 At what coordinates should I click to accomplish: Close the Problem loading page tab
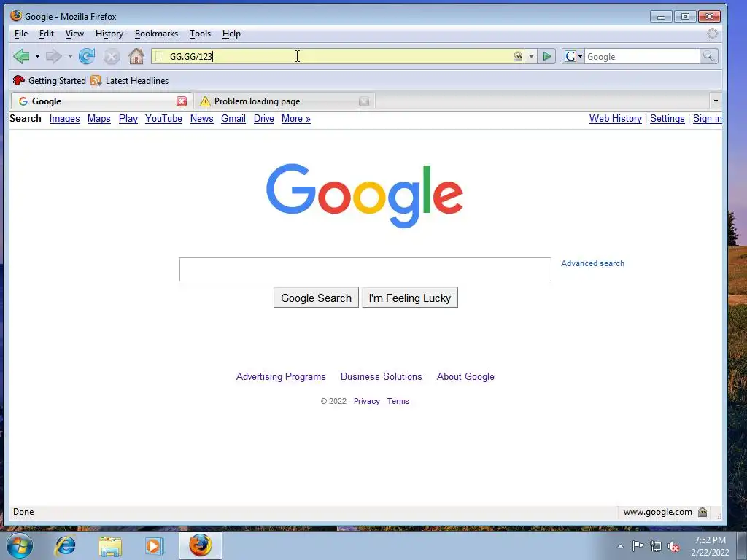click(364, 101)
